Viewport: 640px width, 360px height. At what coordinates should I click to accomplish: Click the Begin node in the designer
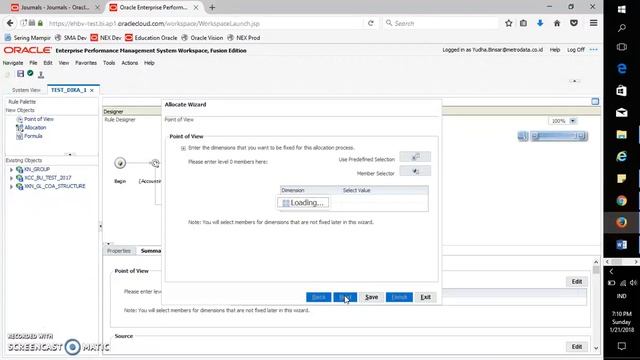point(120,163)
